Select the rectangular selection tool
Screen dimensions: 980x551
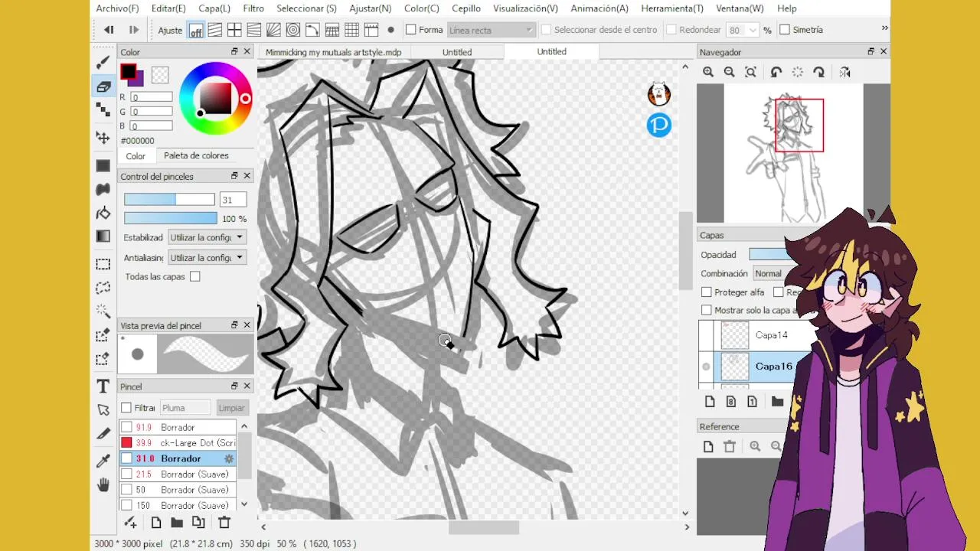coord(103,264)
